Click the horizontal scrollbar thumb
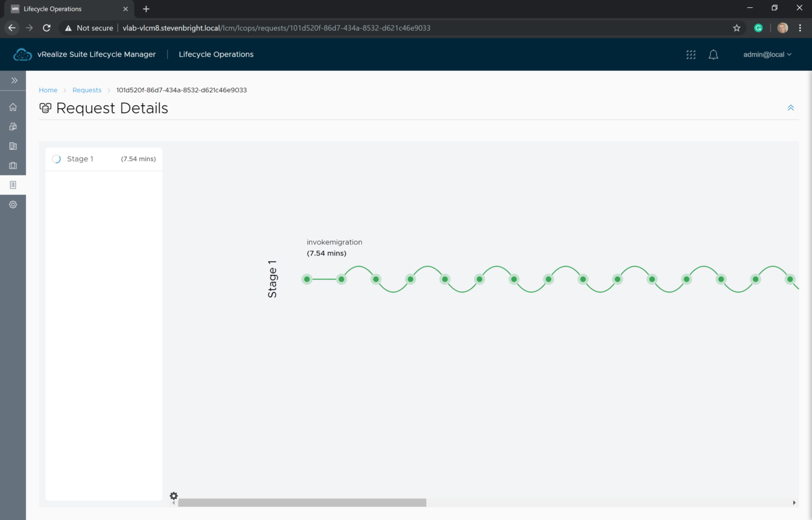This screenshot has width=812, height=520. coord(302,503)
